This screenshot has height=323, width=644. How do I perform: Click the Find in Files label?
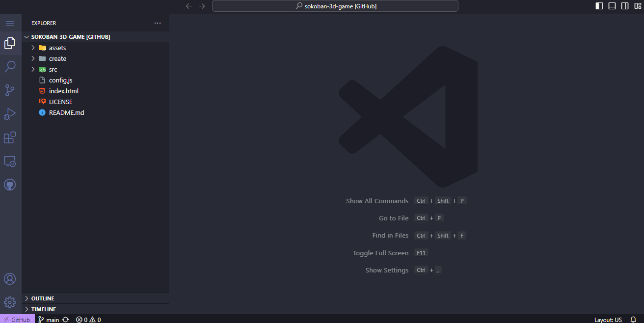pos(390,235)
